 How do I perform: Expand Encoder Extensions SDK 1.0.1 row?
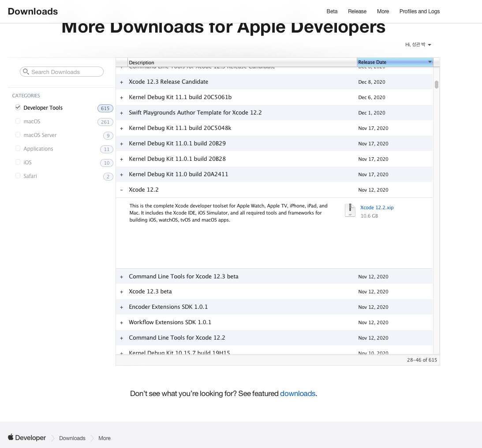point(121,307)
